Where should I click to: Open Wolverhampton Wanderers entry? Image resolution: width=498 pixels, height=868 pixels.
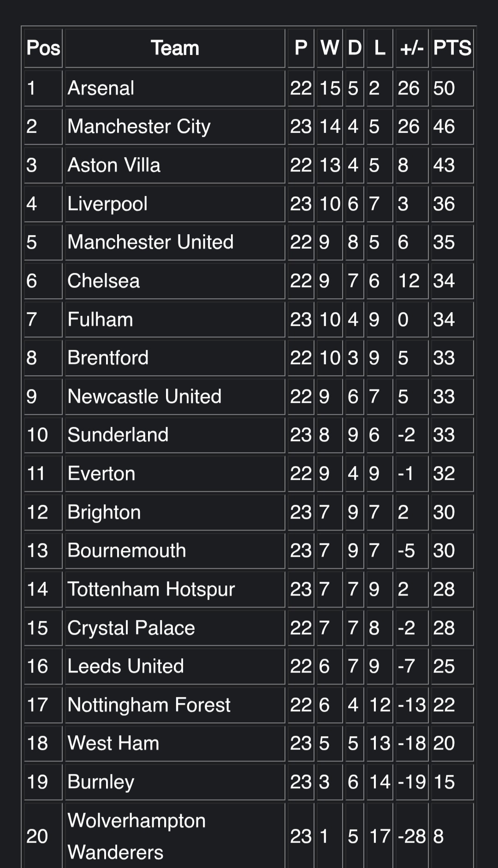click(x=136, y=836)
